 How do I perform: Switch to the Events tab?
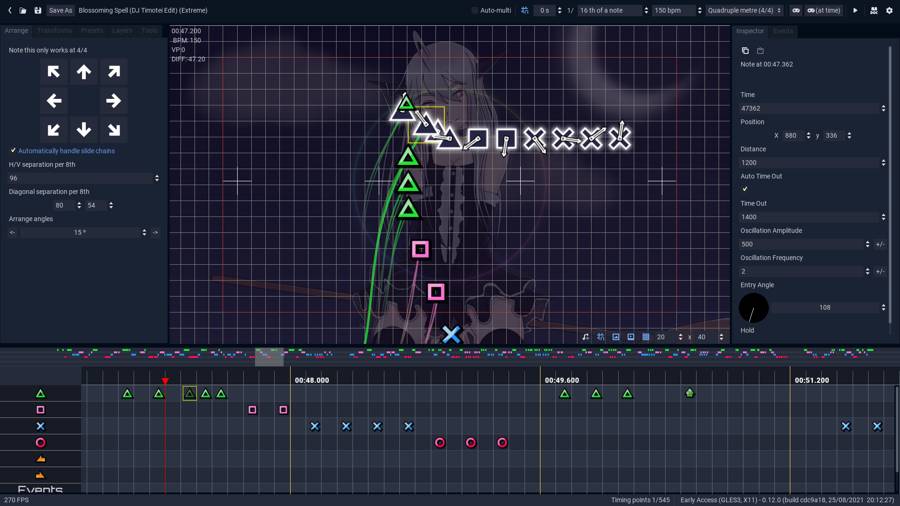(x=783, y=31)
